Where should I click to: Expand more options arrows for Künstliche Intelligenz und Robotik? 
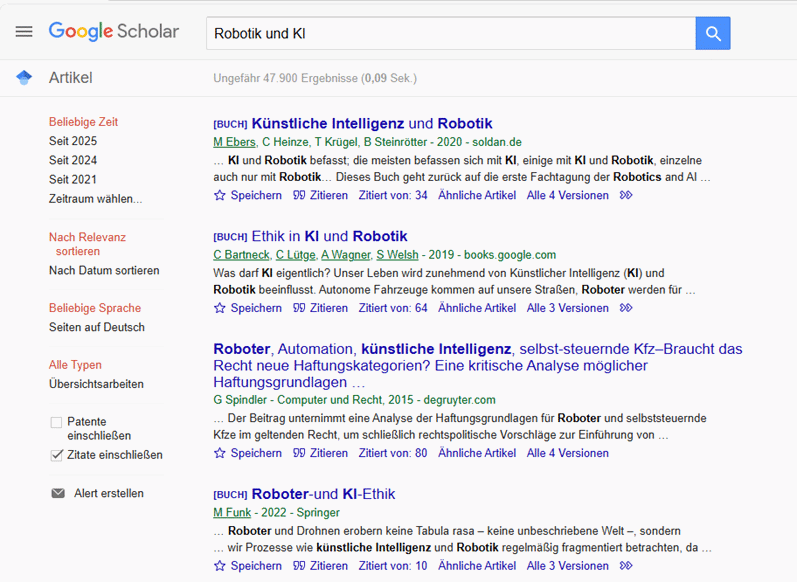pos(626,195)
